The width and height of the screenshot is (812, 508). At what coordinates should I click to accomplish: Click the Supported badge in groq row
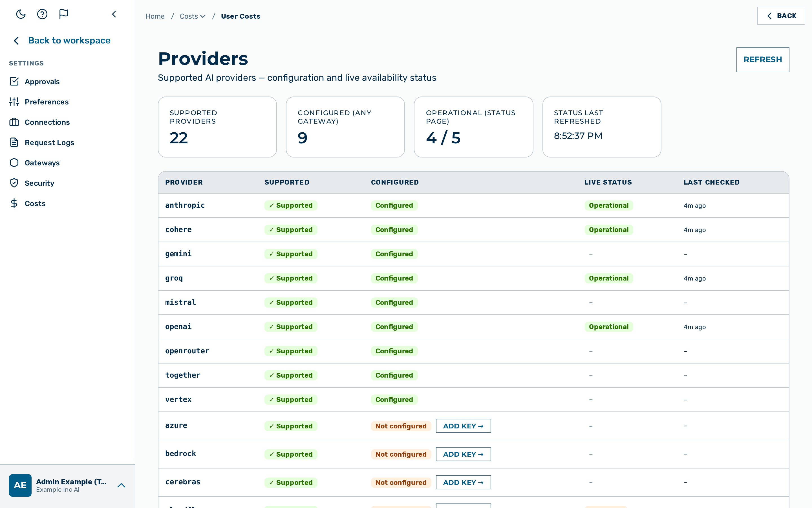click(291, 278)
